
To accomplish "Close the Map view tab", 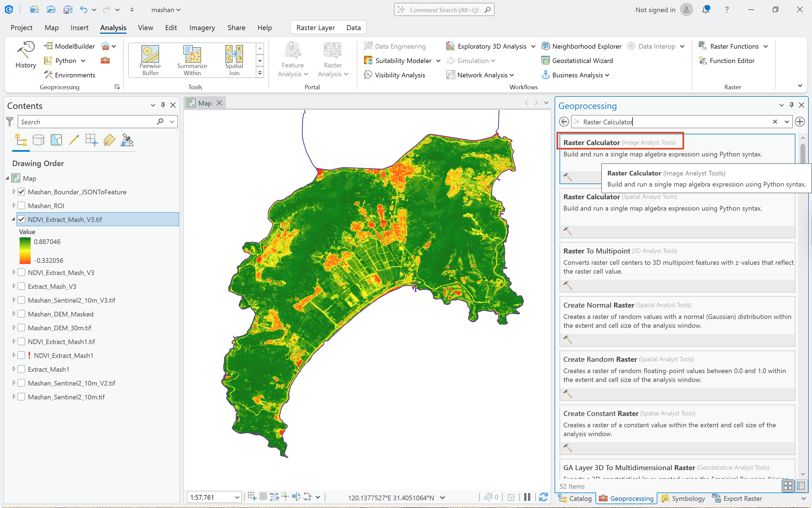I will 219,103.
